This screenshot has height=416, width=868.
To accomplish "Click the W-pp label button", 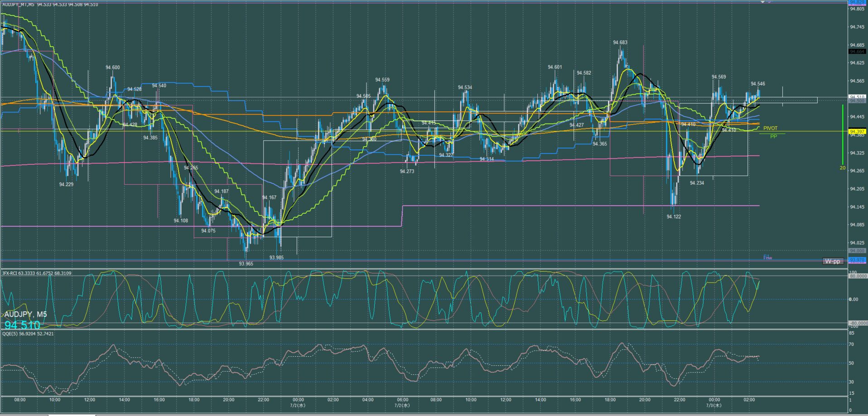I will pos(833,261).
